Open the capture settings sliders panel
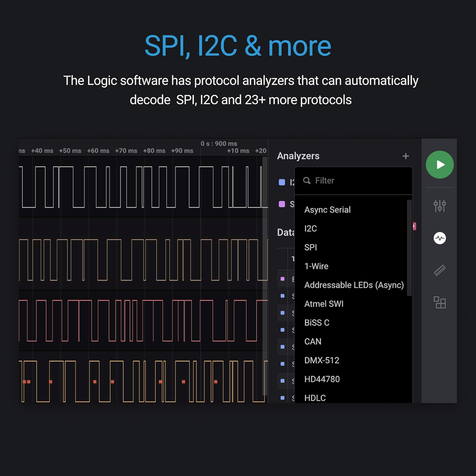The height and width of the screenshot is (476, 476). [x=440, y=206]
